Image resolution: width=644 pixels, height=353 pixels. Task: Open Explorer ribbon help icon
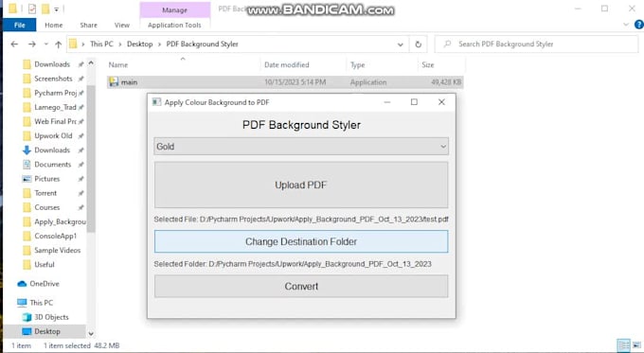[638, 25]
